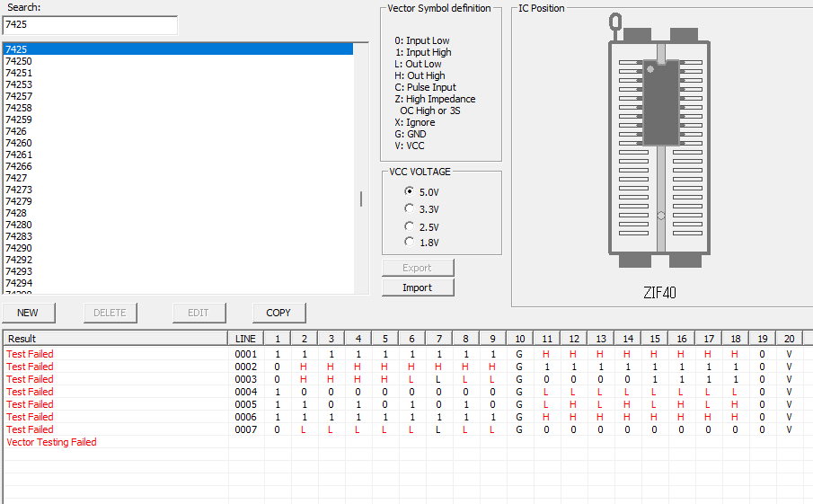813x504 pixels.
Task: Set VCC voltage to 1.8V
Action: coord(410,242)
